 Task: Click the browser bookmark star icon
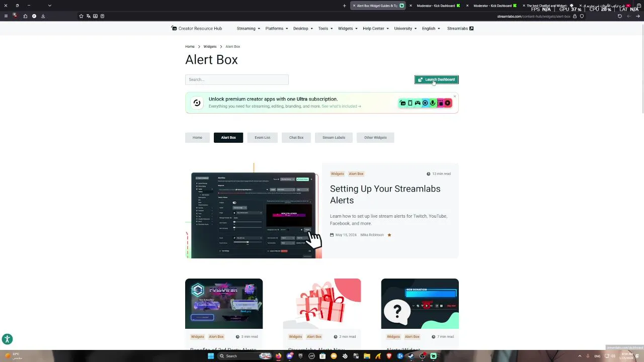(x=81, y=16)
